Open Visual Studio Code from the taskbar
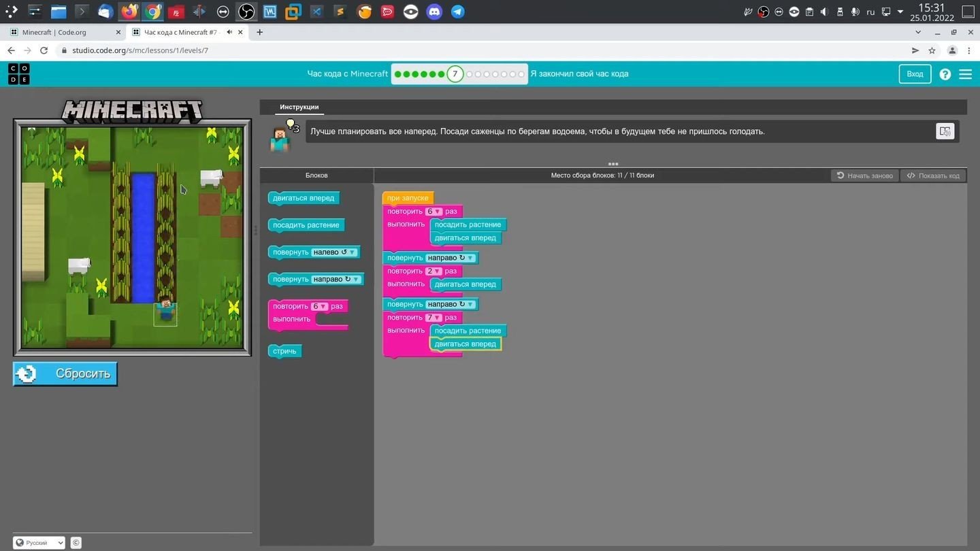Screen dimensions: 980x551 point(316,12)
